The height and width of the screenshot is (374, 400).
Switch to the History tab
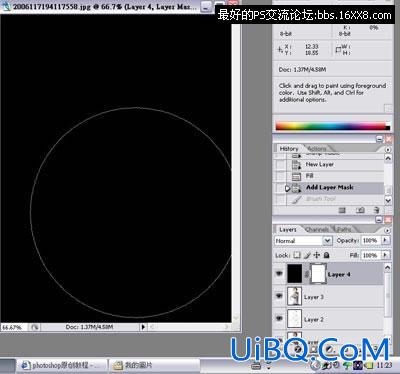(289, 149)
